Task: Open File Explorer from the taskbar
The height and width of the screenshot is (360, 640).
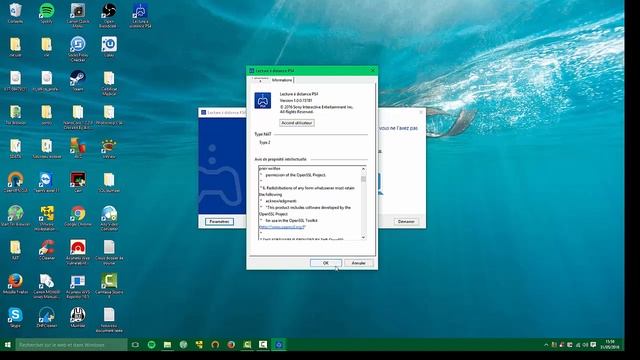Action: tap(167, 345)
